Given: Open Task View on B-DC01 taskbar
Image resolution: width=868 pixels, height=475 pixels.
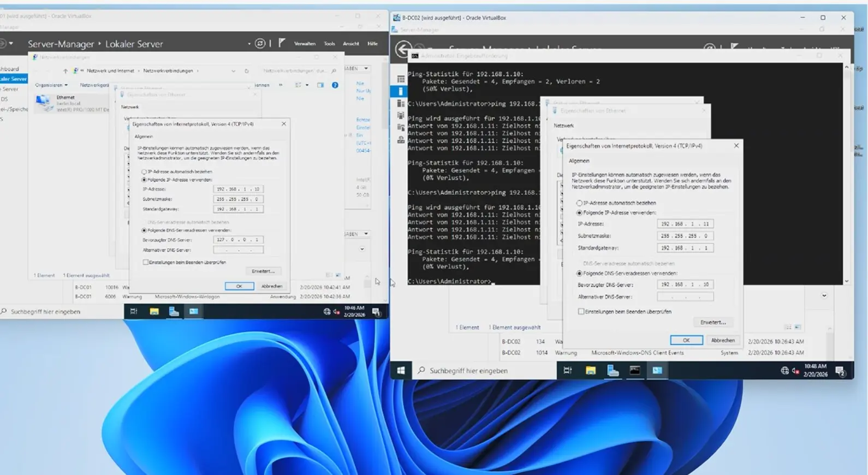Looking at the screenshot, I should tap(134, 311).
